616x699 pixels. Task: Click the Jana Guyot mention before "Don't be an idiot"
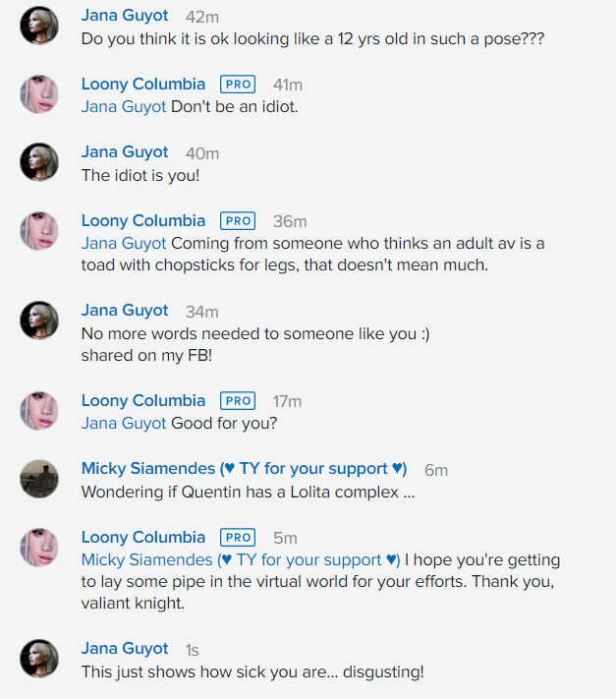coord(124,106)
